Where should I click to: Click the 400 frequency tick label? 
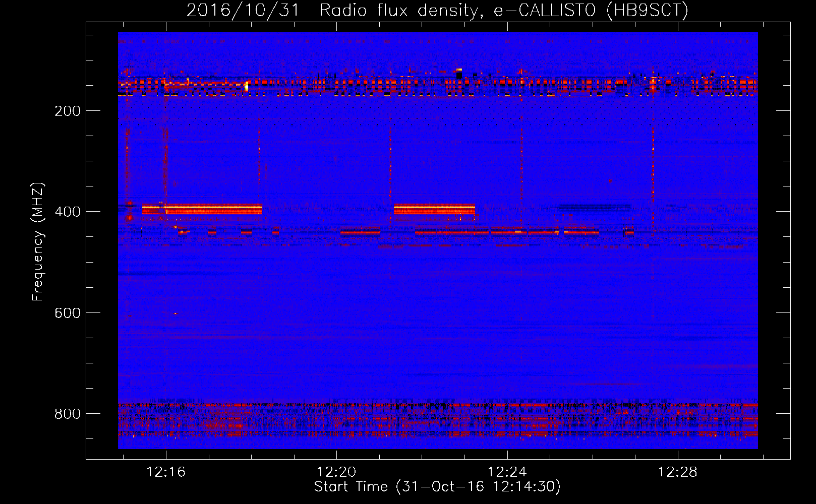[x=68, y=212]
